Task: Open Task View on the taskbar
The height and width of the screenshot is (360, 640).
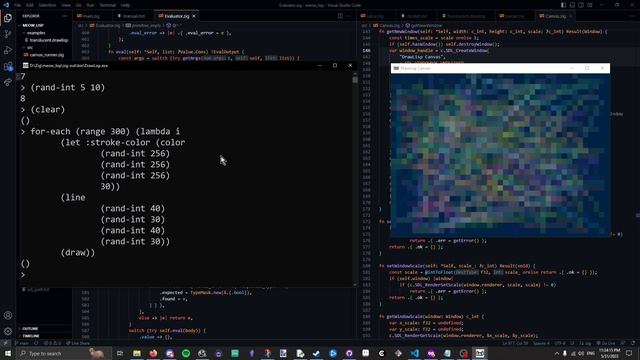Action: click(120, 353)
